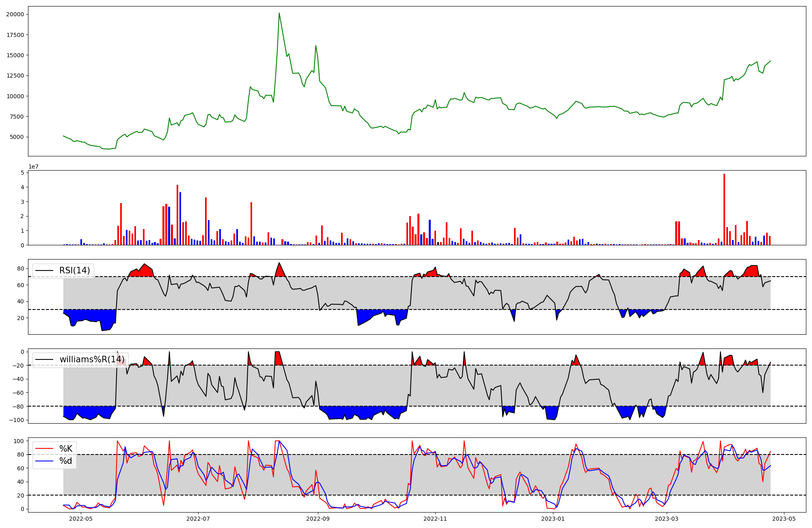Click the 2022-11 x-axis date label
The image size is (812, 528).
click(435, 519)
